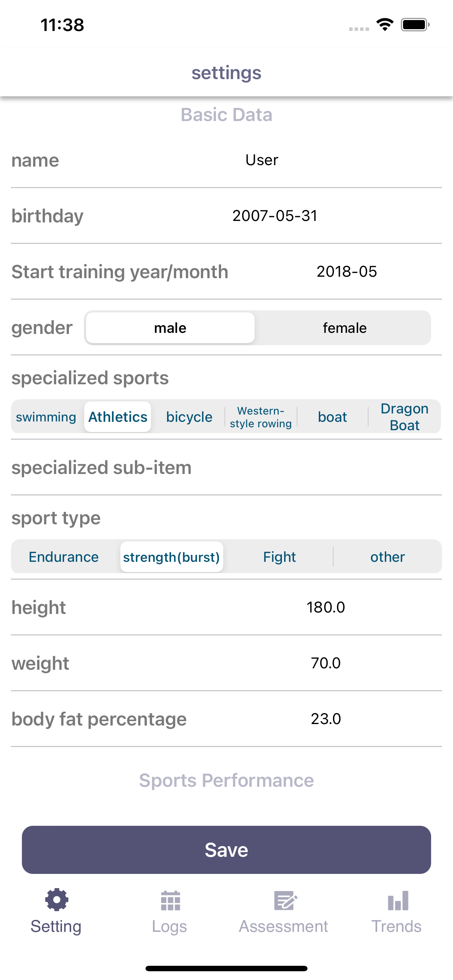Select male gender option
Image resolution: width=453 pixels, height=980 pixels.
pyautogui.click(x=170, y=328)
